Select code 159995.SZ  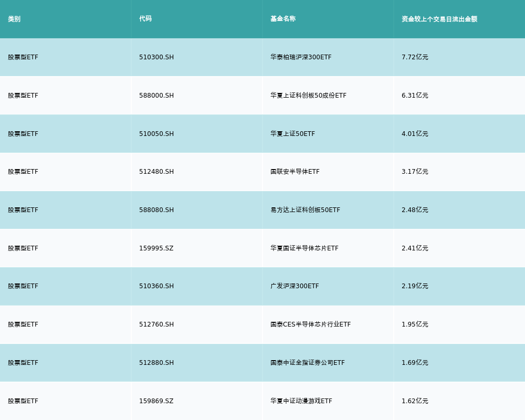(x=156, y=248)
